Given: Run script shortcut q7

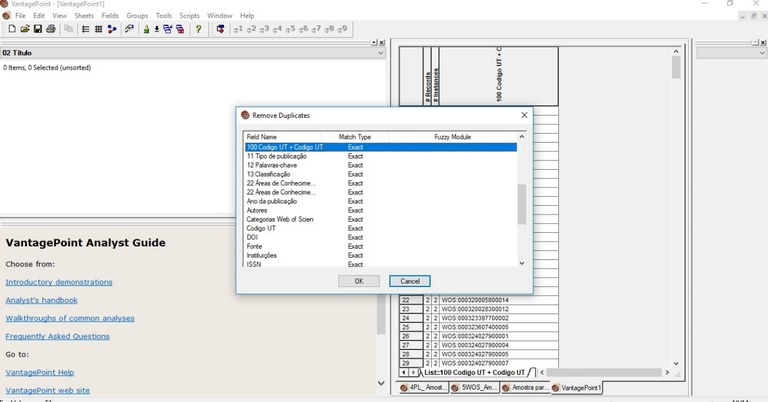Looking at the screenshot, I should tap(316, 29).
